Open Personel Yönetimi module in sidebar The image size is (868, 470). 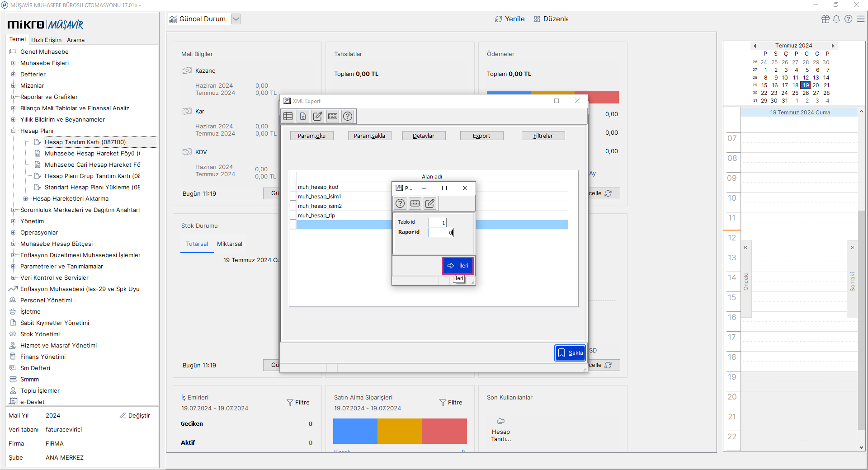(x=46, y=300)
